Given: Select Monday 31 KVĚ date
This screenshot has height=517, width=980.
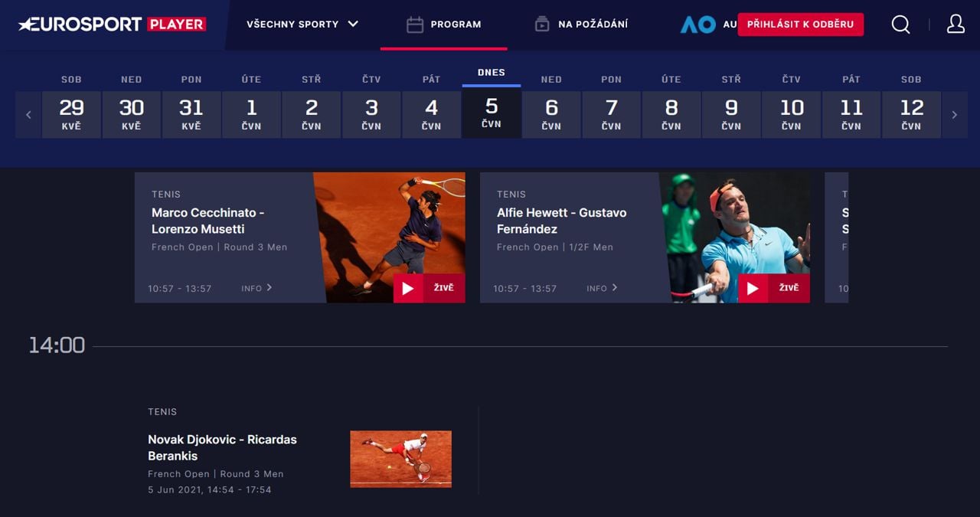Looking at the screenshot, I should tap(191, 114).
